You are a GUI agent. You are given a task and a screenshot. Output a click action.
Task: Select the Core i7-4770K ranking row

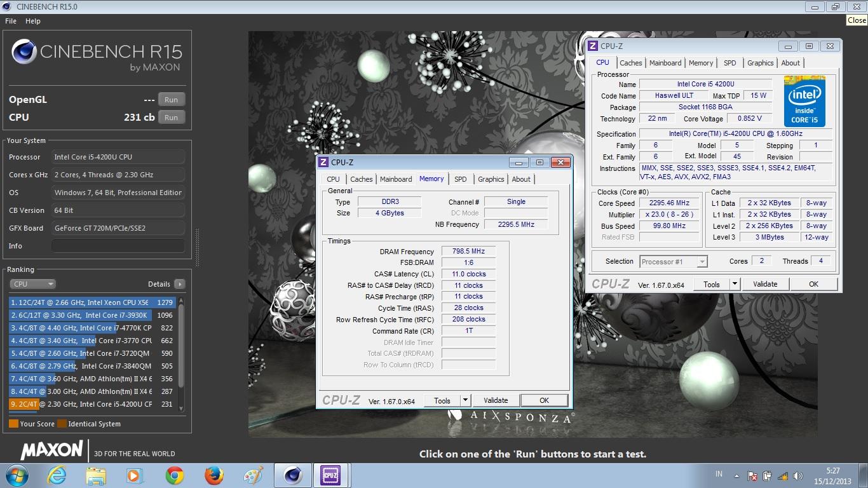93,328
